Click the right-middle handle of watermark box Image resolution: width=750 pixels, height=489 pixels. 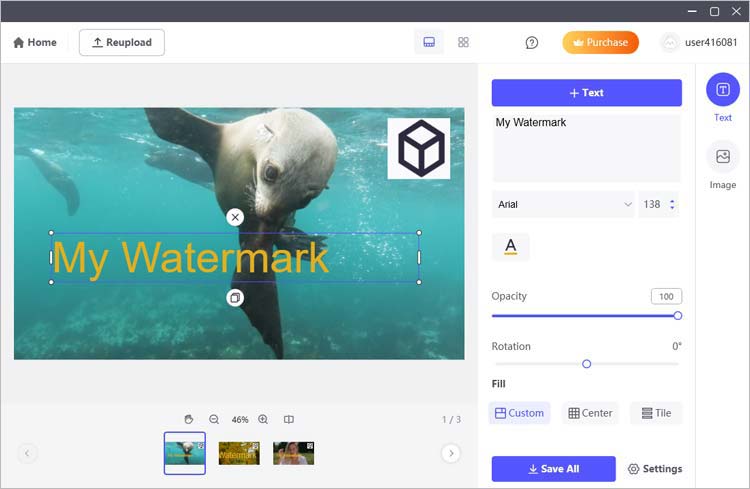coord(419,258)
